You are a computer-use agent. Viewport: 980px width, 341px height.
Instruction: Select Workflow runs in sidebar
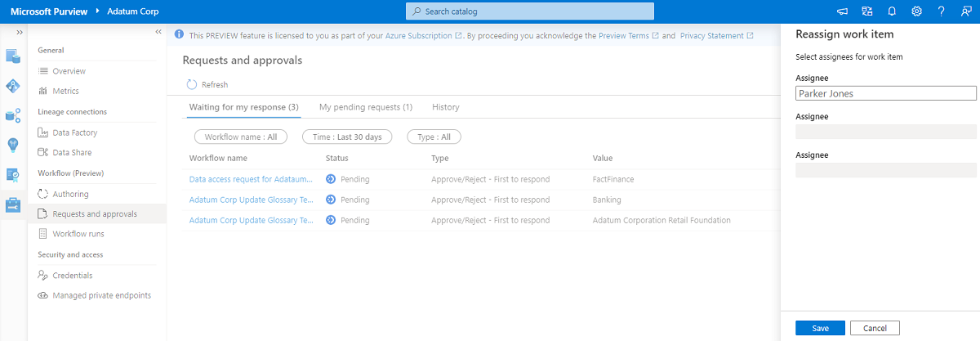(78, 234)
